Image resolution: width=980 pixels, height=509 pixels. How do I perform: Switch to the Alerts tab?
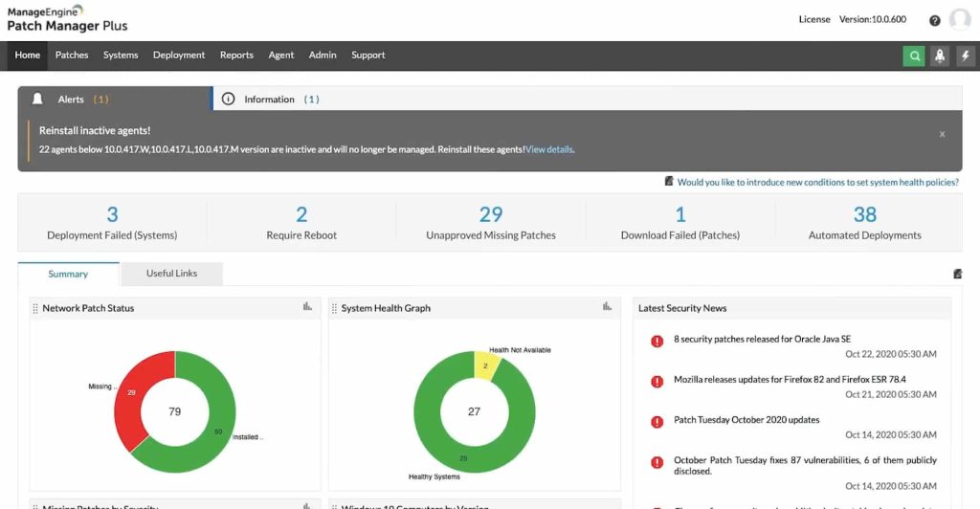tap(115, 99)
